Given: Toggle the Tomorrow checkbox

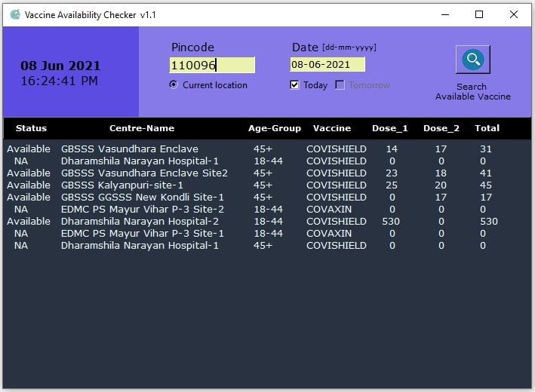Looking at the screenshot, I should [340, 85].
